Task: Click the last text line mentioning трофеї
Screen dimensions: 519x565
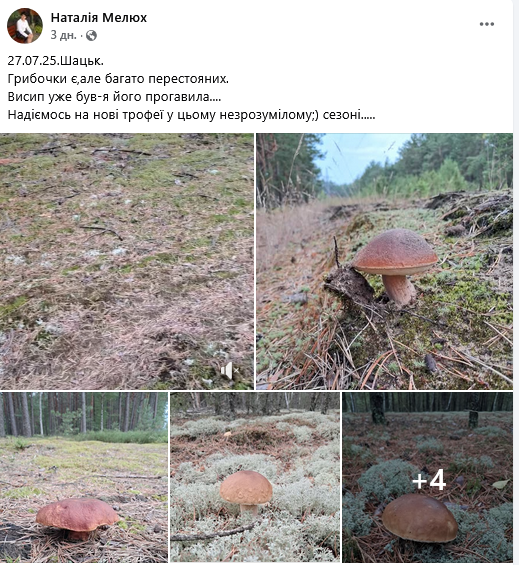Action: pos(191,115)
